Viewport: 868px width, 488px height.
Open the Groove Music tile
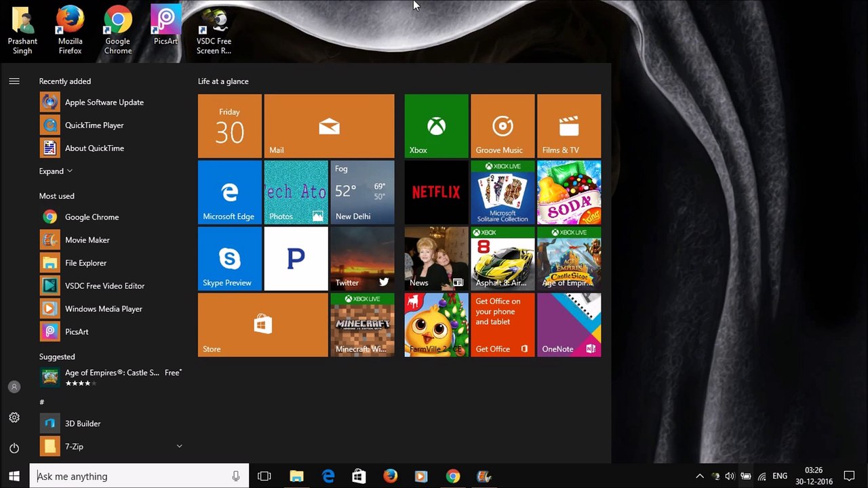tap(502, 126)
